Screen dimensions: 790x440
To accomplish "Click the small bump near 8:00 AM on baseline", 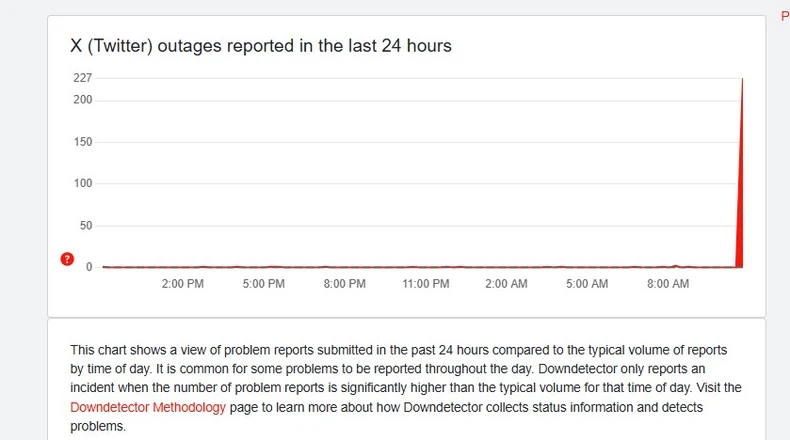I will pos(676,266).
